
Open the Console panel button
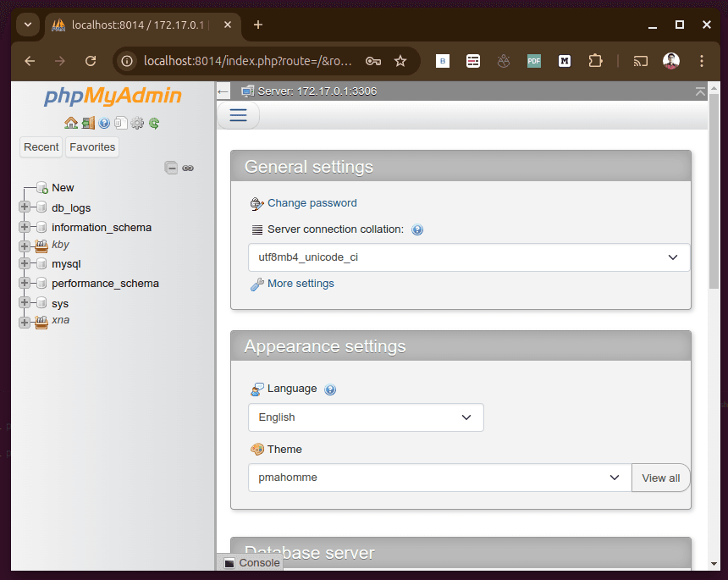tap(252, 563)
